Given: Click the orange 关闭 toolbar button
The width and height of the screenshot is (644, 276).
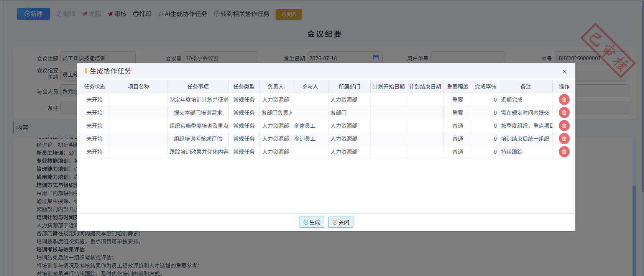Looking at the screenshot, I should tap(289, 14).
